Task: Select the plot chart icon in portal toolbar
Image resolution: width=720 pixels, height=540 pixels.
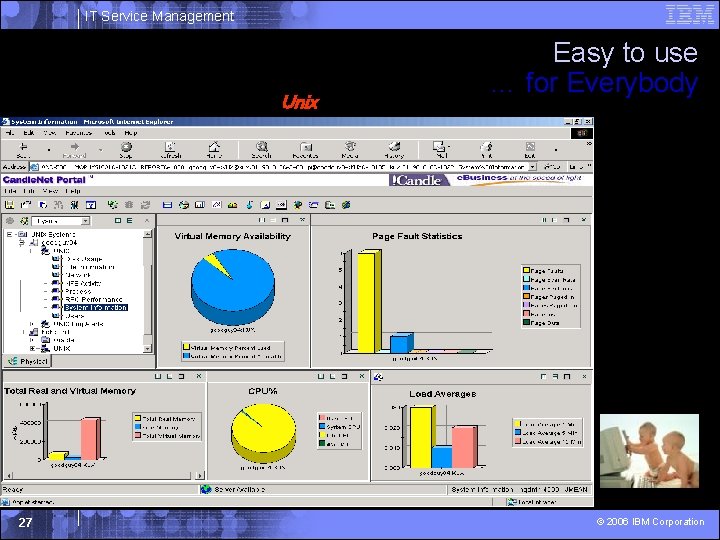Action: tap(216, 205)
